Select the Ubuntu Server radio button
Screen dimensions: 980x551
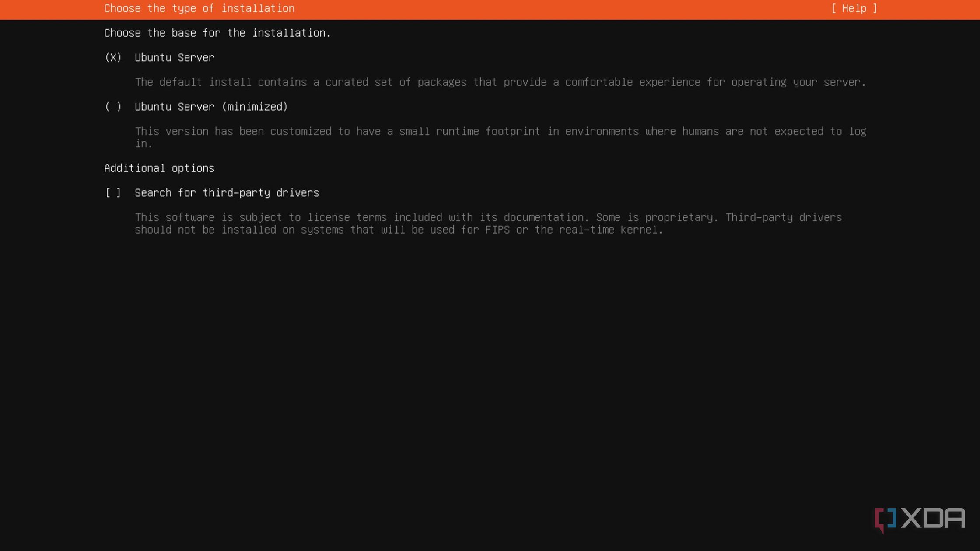tap(113, 58)
